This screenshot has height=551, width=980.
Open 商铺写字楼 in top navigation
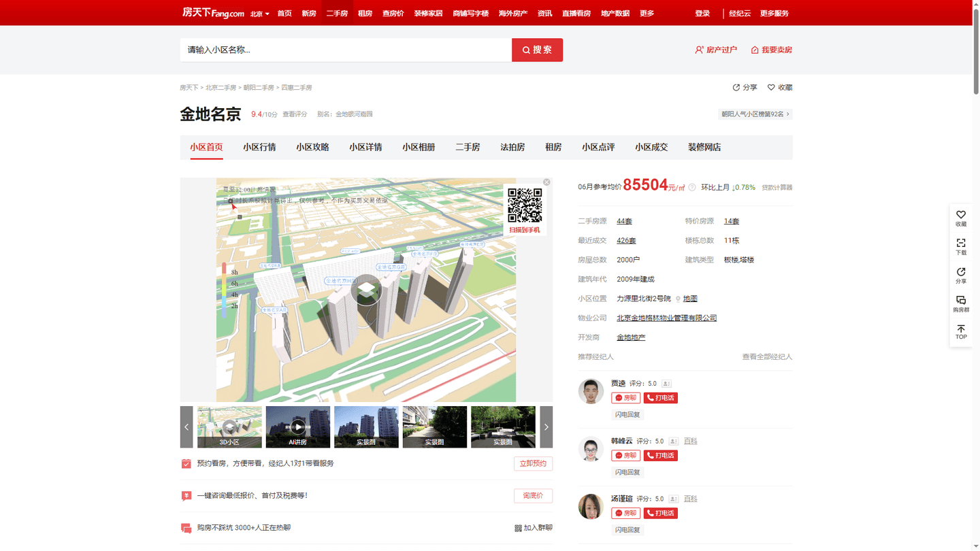471,14
